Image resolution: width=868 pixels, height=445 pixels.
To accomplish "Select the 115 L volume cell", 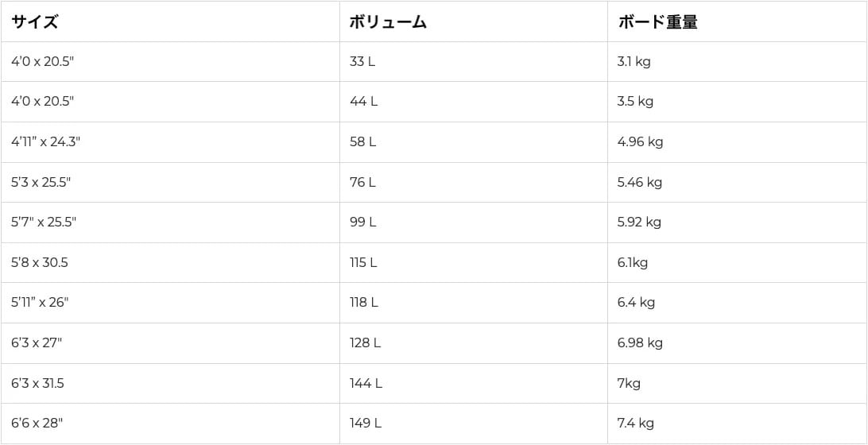I will 473,262.
